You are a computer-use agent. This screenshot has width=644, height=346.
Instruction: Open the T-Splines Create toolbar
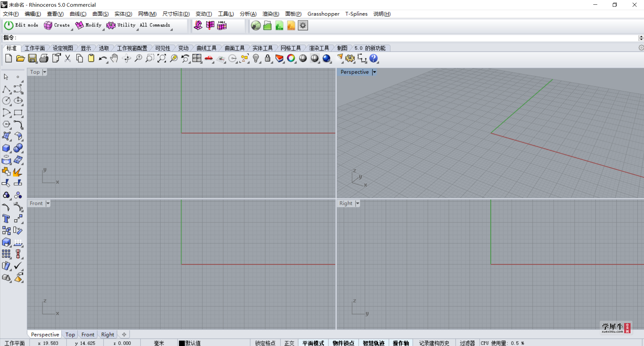point(57,25)
